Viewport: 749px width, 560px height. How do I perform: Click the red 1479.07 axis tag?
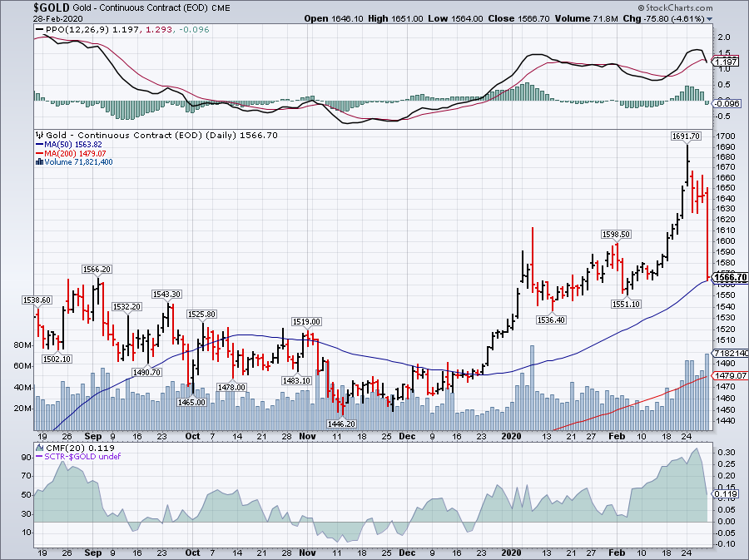click(731, 376)
